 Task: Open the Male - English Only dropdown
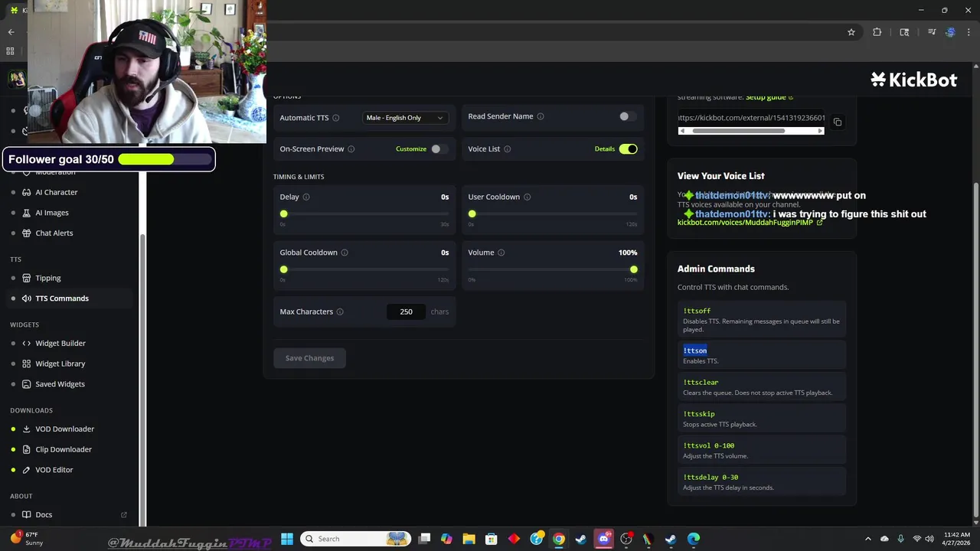click(405, 118)
